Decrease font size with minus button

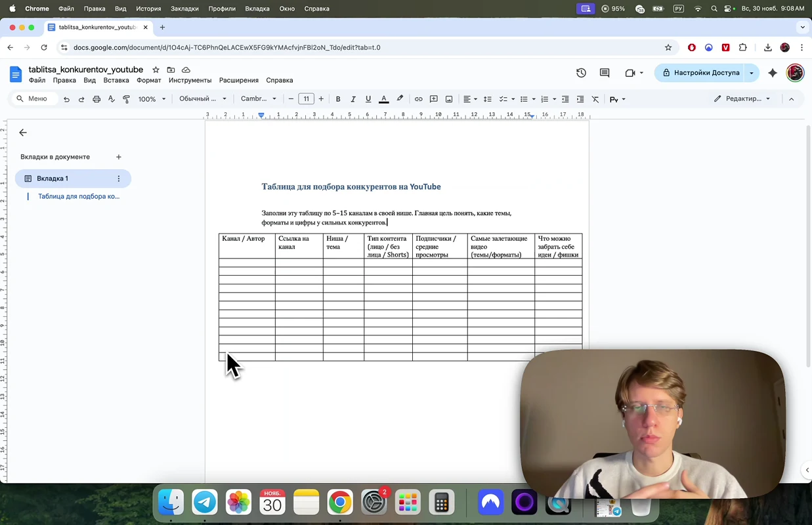pyautogui.click(x=291, y=99)
